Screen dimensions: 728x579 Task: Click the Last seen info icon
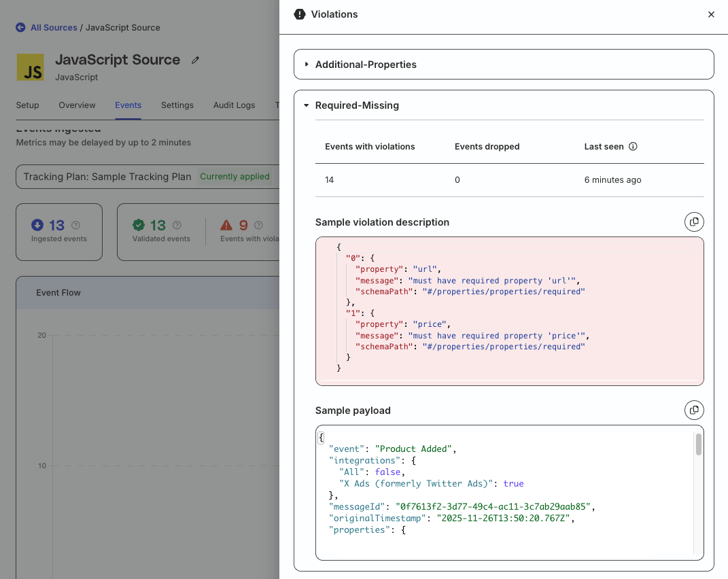[633, 147]
